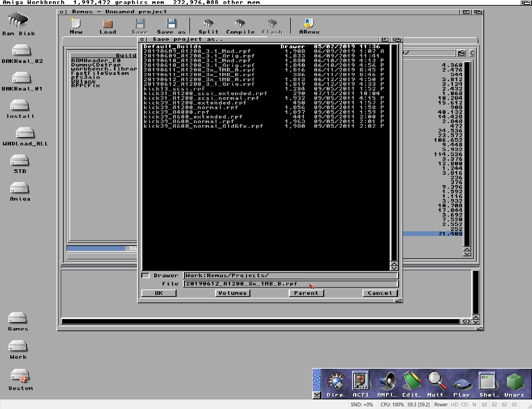
Task: Select BPPCFix in Build list
Action: tap(85, 86)
